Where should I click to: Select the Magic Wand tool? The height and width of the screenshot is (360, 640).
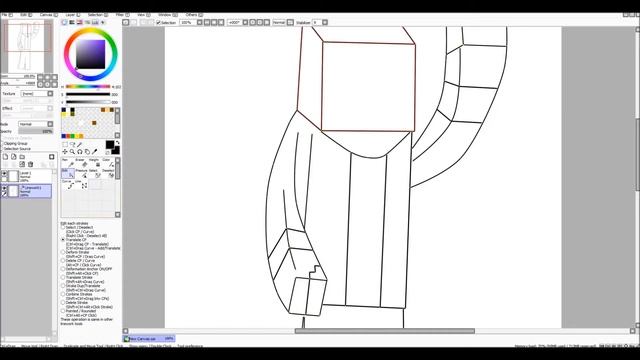point(80,144)
